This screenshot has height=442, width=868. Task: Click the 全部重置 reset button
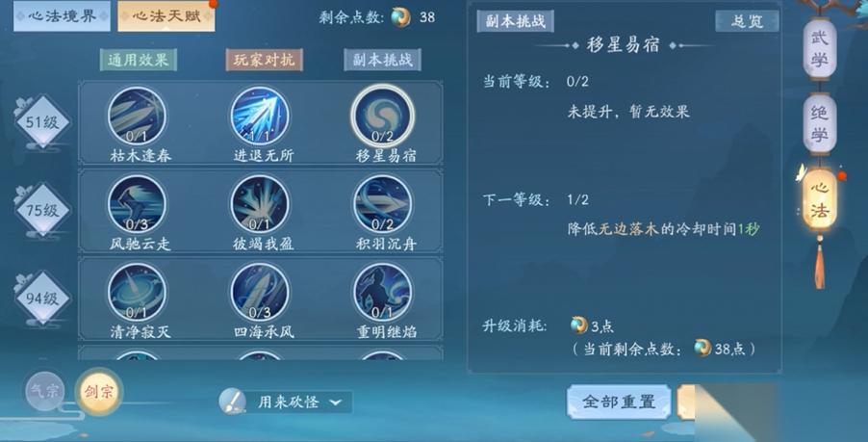tap(619, 402)
